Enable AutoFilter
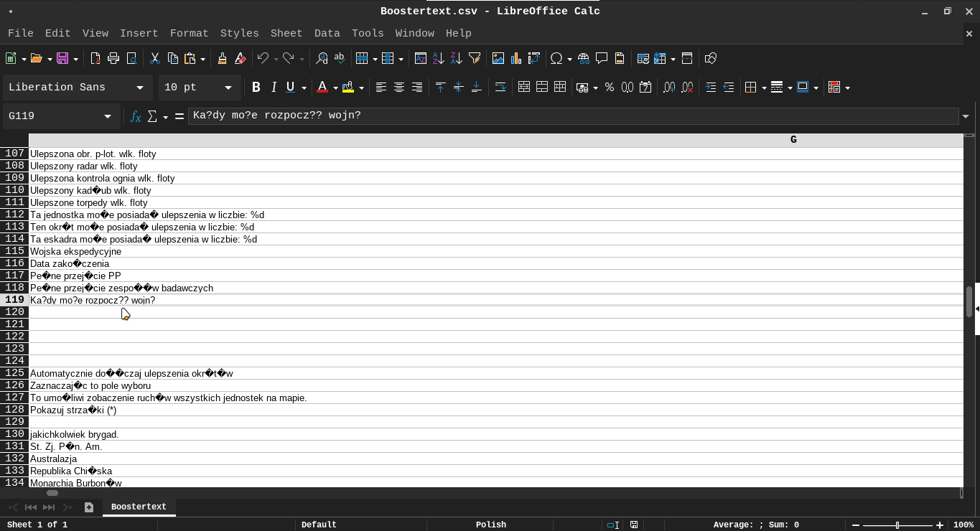 tap(475, 59)
